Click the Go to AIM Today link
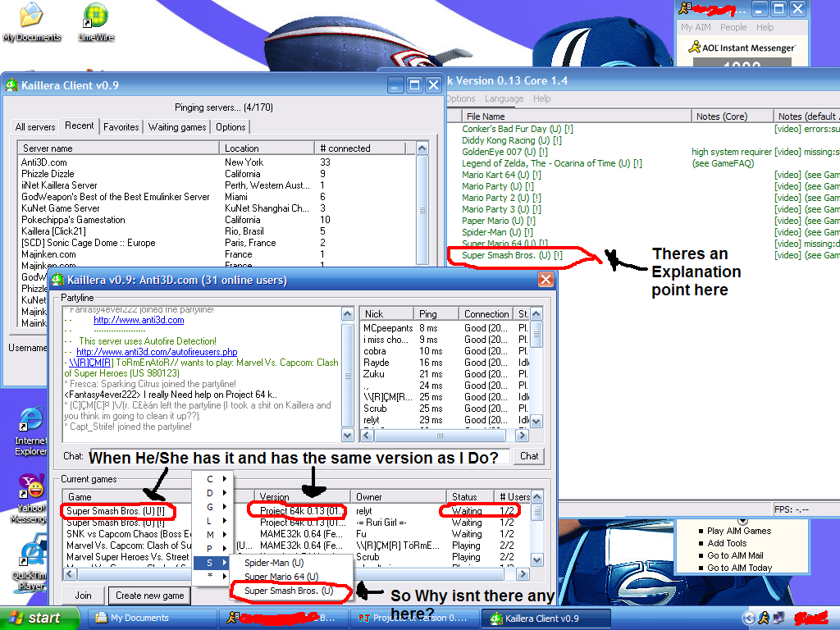The height and width of the screenshot is (630, 840). tap(739, 568)
